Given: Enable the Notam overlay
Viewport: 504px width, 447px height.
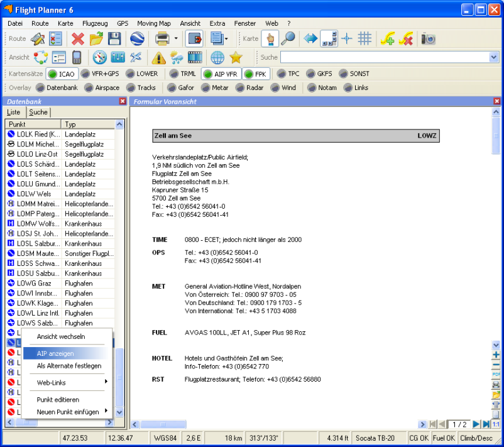Looking at the screenshot, I should [322, 87].
